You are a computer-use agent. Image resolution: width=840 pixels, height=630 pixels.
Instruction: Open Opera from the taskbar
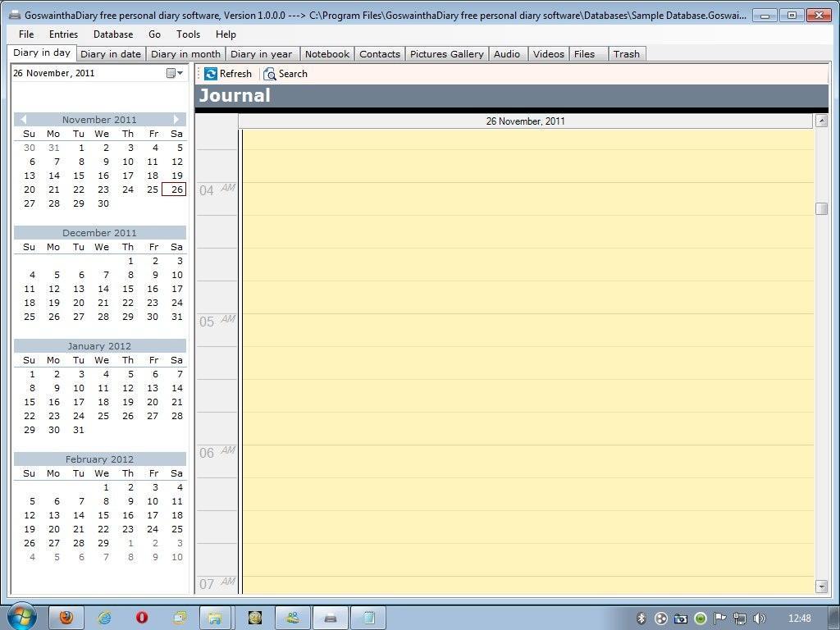tap(141, 618)
